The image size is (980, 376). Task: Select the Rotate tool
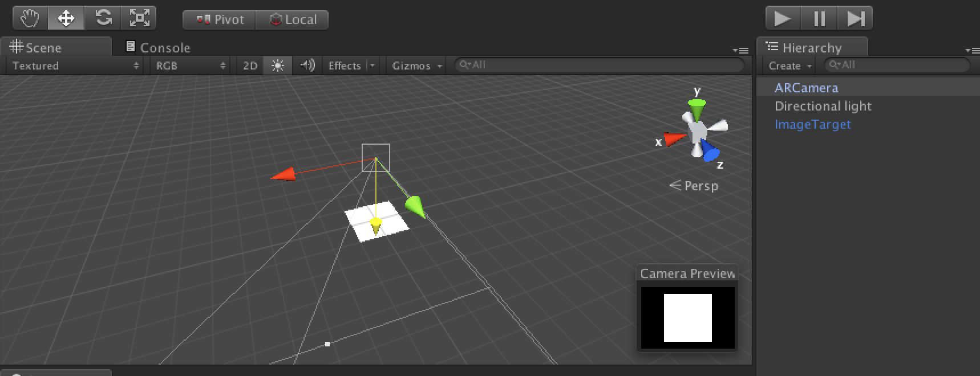point(103,19)
